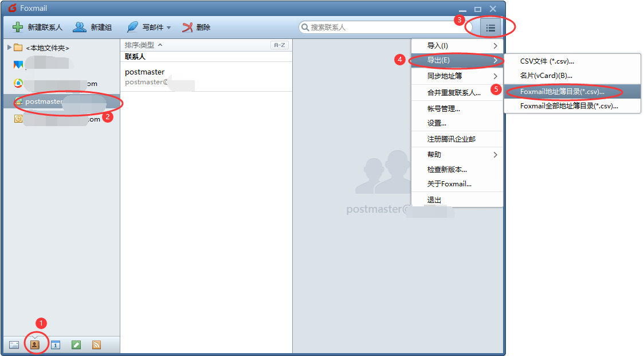Open the 同步地址簿 submenu
The height and width of the screenshot is (356, 644).
457,76
